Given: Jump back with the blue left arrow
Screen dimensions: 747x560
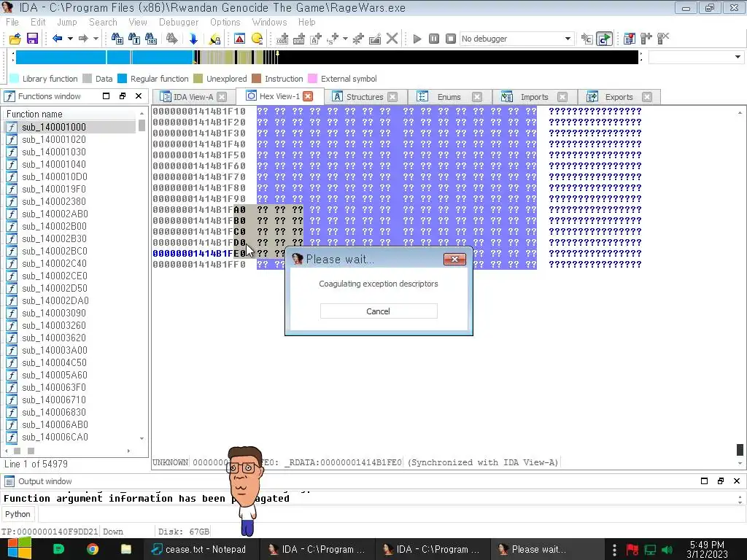Looking at the screenshot, I should [57, 39].
